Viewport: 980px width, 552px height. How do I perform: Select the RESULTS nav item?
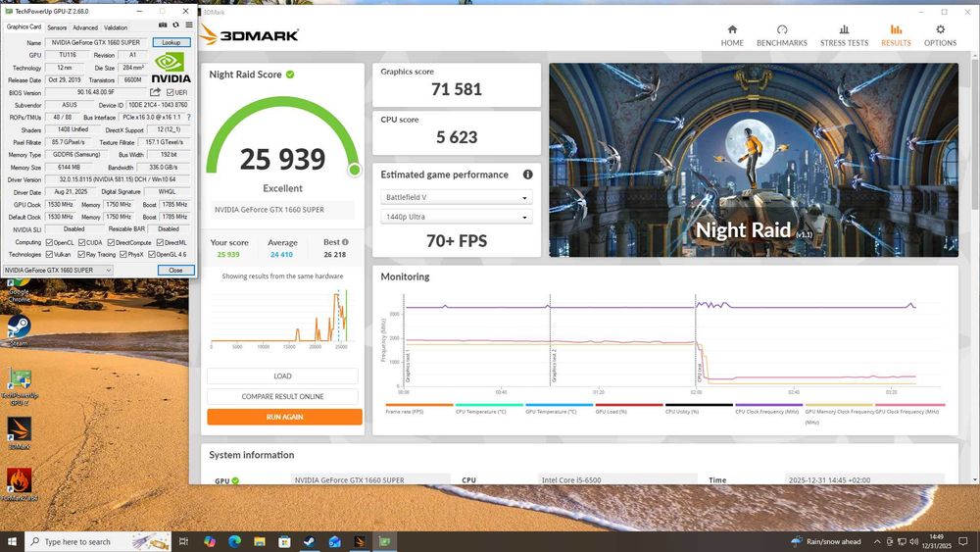(896, 35)
